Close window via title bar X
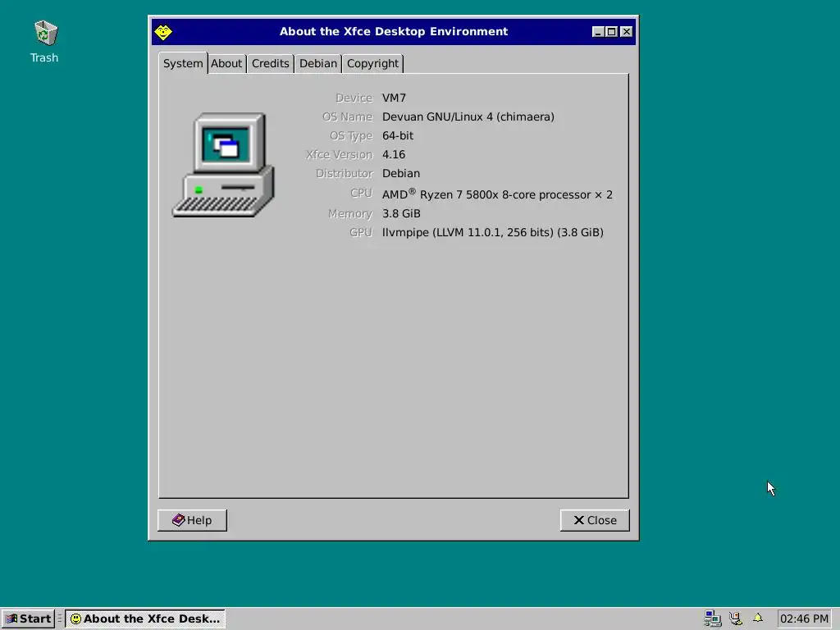The width and height of the screenshot is (840, 630). coord(626,32)
